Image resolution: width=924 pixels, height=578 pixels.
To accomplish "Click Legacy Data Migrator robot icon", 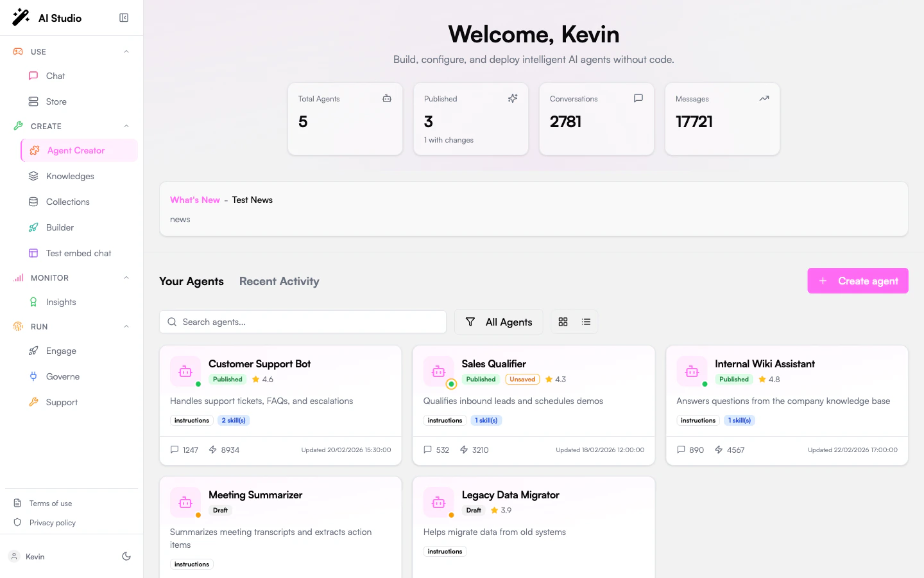I will point(439,503).
